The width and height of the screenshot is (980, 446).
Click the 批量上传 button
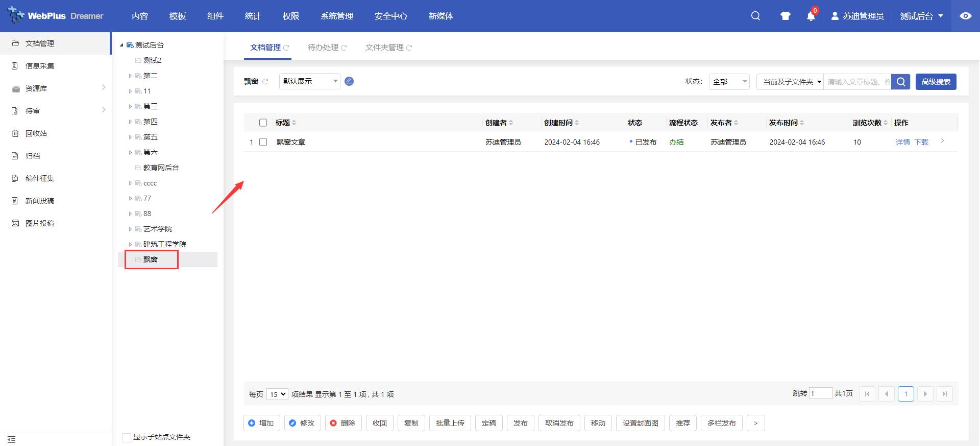coord(450,423)
